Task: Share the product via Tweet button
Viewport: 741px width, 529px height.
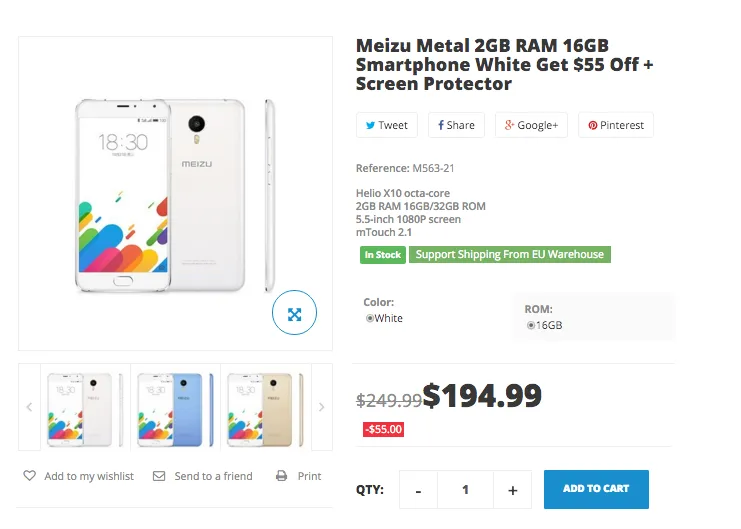Action: 387,125
